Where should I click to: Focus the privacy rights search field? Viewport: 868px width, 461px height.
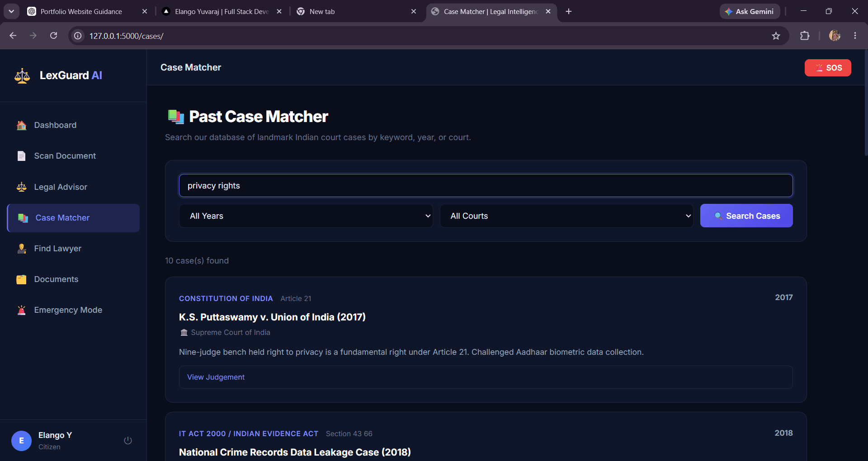[486, 186]
